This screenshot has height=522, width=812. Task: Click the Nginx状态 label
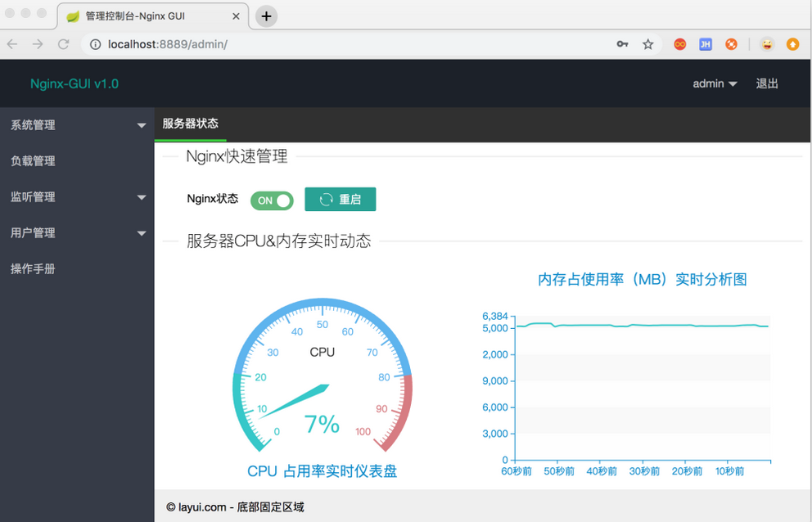pyautogui.click(x=212, y=199)
